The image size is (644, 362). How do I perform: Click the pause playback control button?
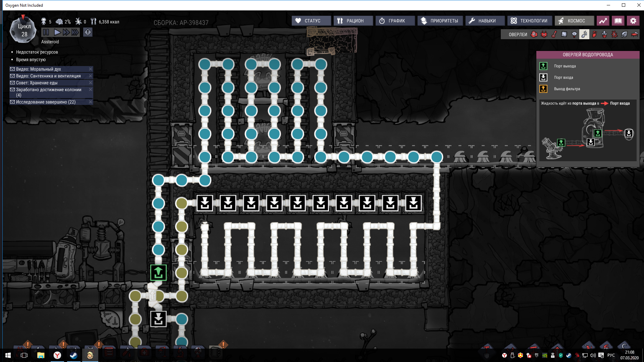coord(46,32)
